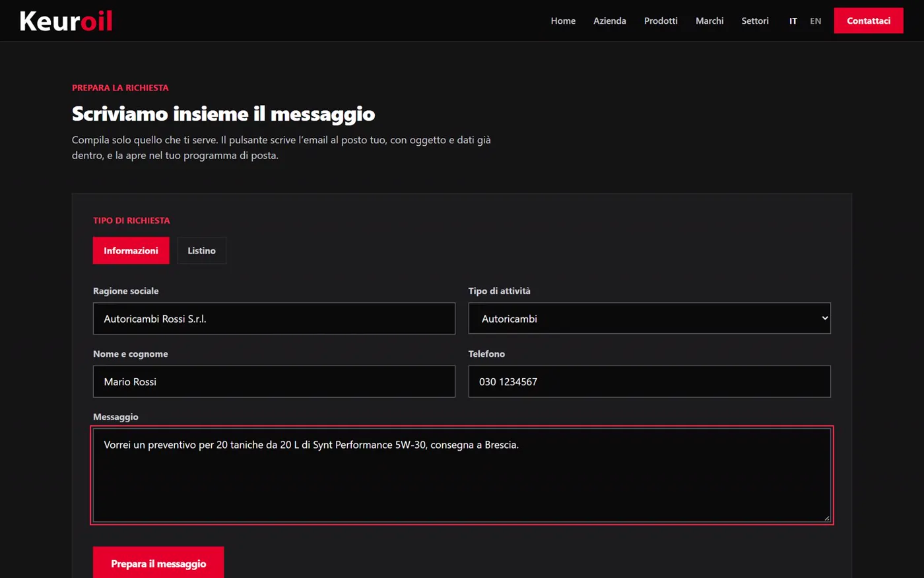Select the Listino request type
924x578 pixels.
[x=201, y=251]
